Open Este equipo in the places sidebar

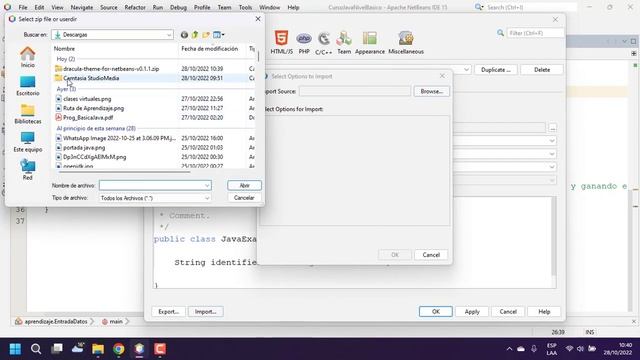(x=28, y=142)
